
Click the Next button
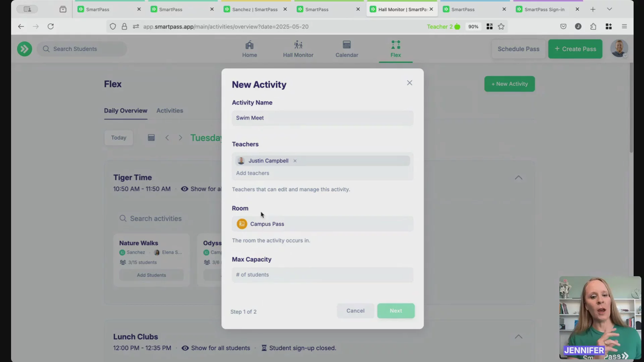pos(396,311)
